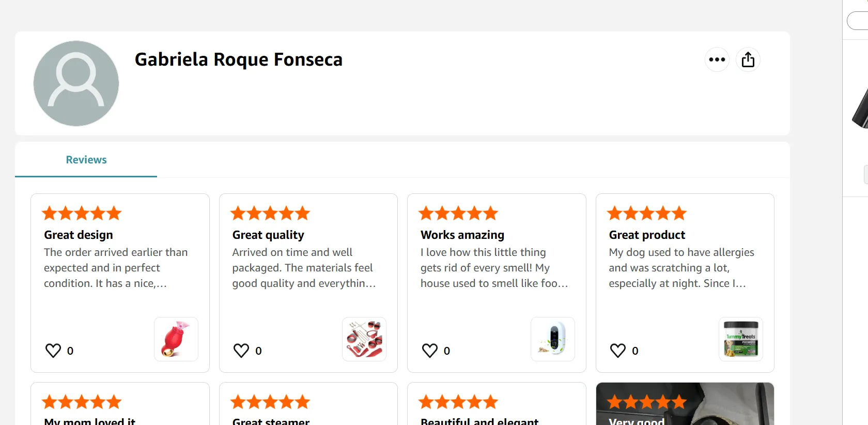868x425 pixels.
Task: Toggle heart on Great product review
Action: click(618, 351)
